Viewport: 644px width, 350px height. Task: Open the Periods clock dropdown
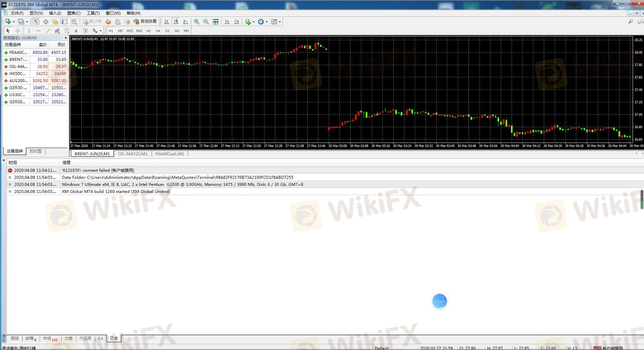pos(262,22)
